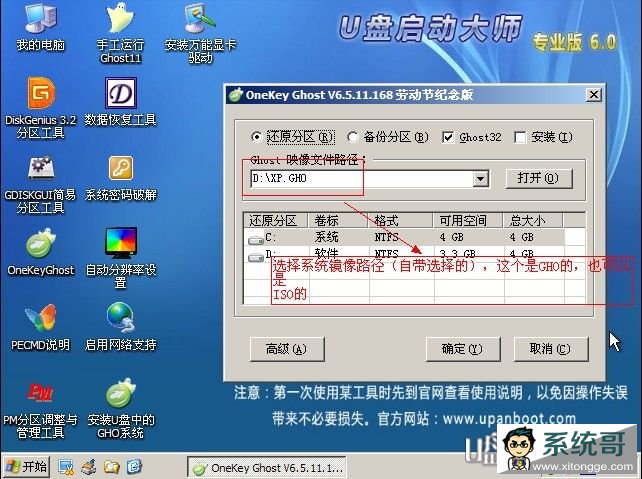
Task: Select the D: partition row
Action: click(404, 253)
